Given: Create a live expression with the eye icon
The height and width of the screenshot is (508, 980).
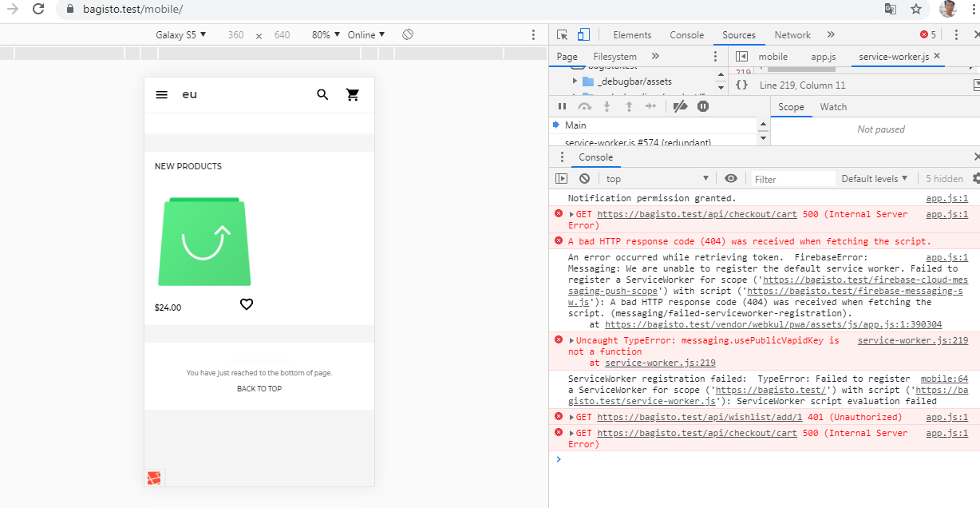Looking at the screenshot, I should [x=731, y=178].
